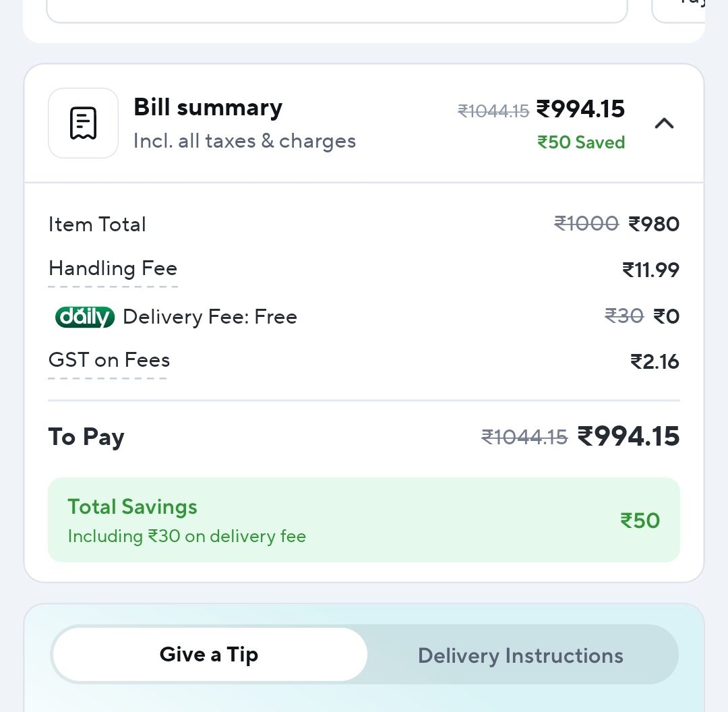Screen dimensions: 728x712
Task: Tap the struck-through ₹30 delivery fee
Action: coord(624,316)
